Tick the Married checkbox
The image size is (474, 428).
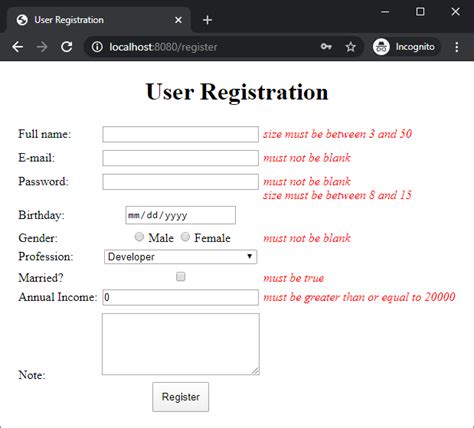[180, 277]
